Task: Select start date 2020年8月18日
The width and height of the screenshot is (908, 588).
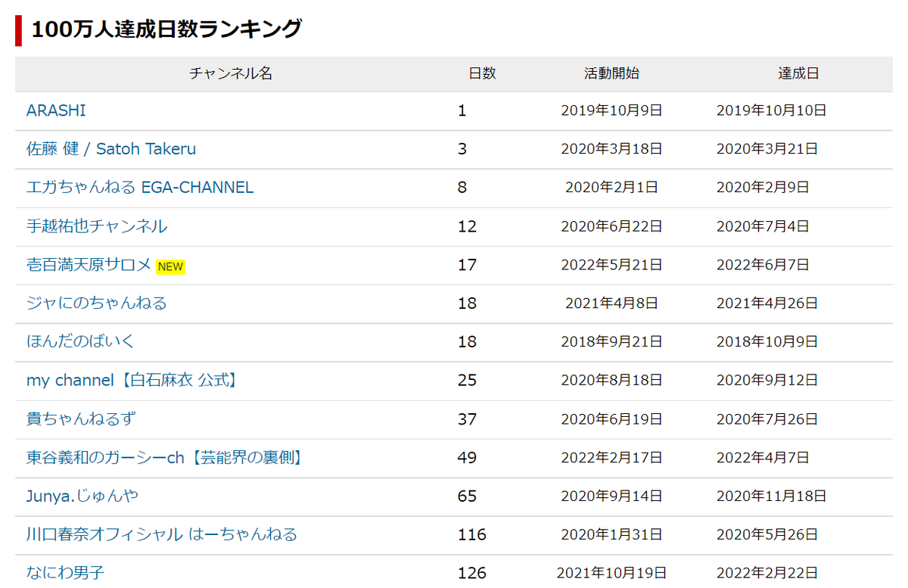Action: pos(612,381)
